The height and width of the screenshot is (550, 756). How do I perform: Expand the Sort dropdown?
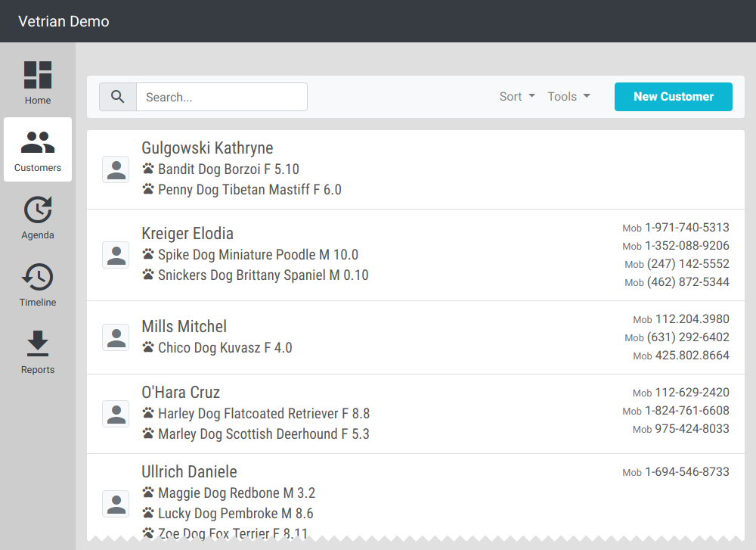click(517, 97)
